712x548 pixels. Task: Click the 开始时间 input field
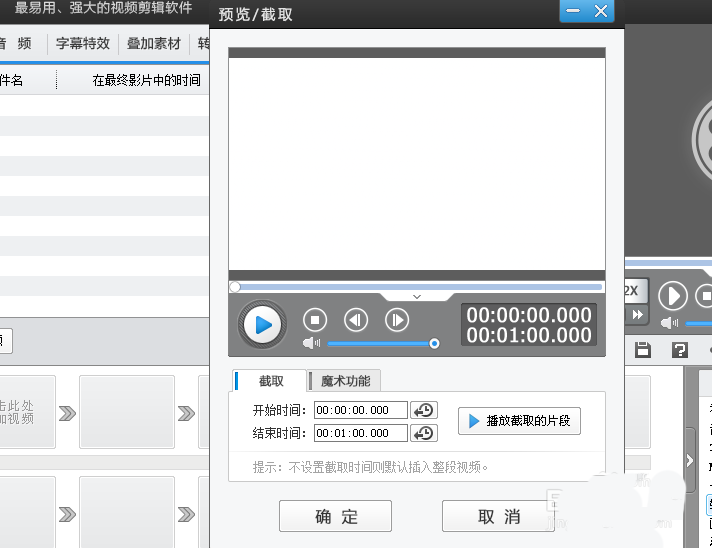pos(361,410)
